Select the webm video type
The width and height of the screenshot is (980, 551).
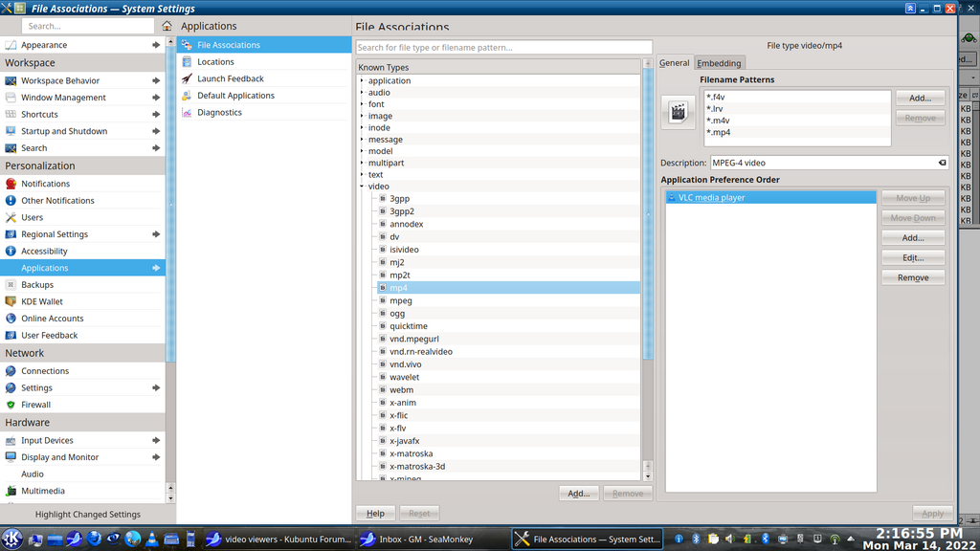pos(401,390)
